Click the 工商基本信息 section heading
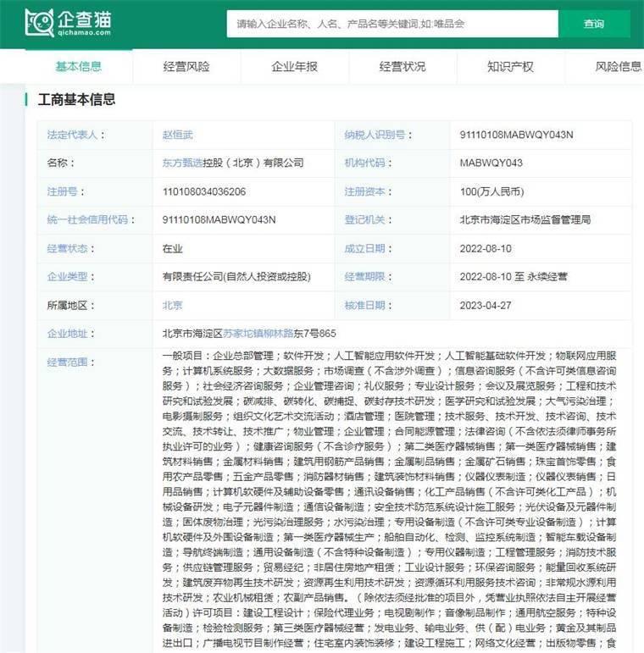Image resolution: width=644 pixels, height=653 pixels. point(76,100)
